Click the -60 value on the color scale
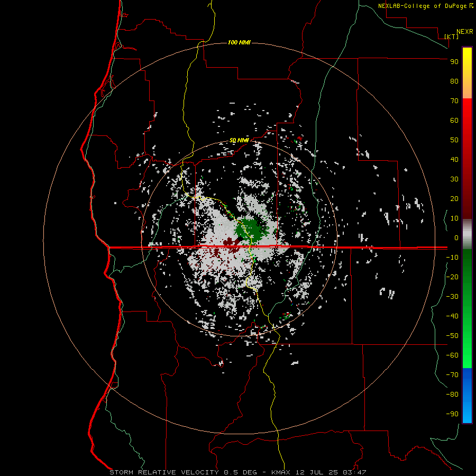The height and width of the screenshot is (476, 476). (x=452, y=355)
